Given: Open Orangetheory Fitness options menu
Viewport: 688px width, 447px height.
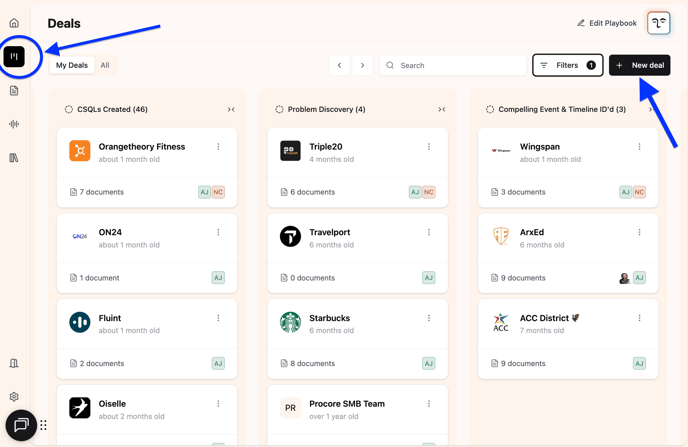Looking at the screenshot, I should click(x=218, y=147).
